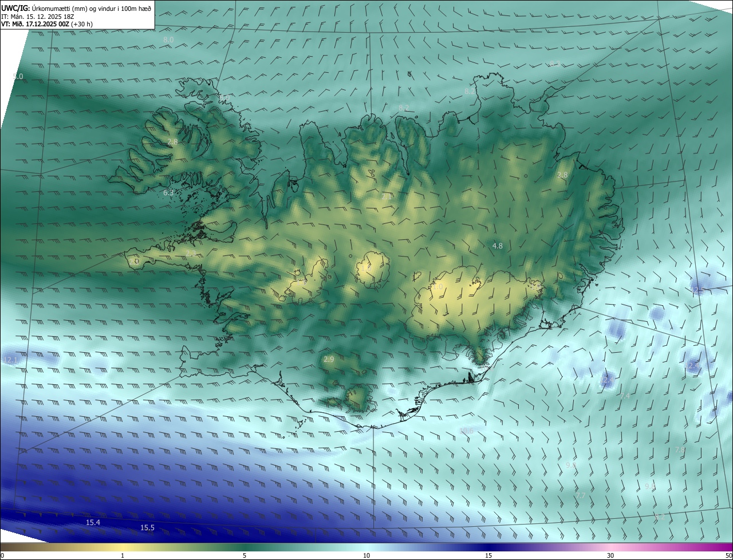Click the 2.9 value in south Iceland
The image size is (733, 560).
click(329, 359)
